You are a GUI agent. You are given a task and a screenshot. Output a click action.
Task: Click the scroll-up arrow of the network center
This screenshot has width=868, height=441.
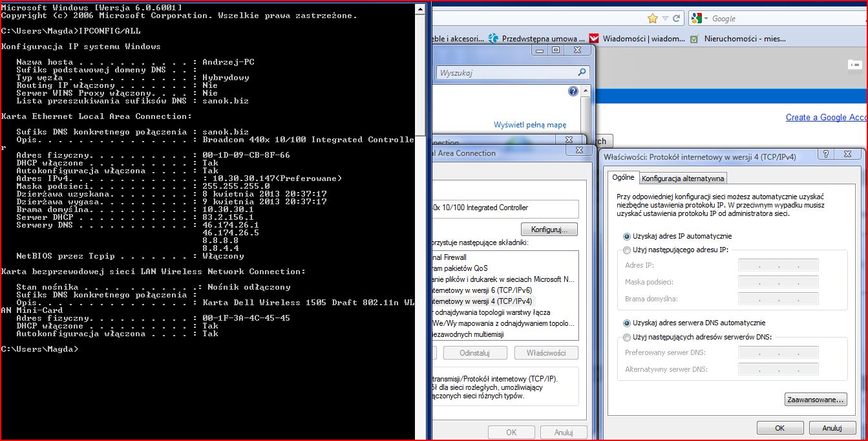click(x=586, y=92)
